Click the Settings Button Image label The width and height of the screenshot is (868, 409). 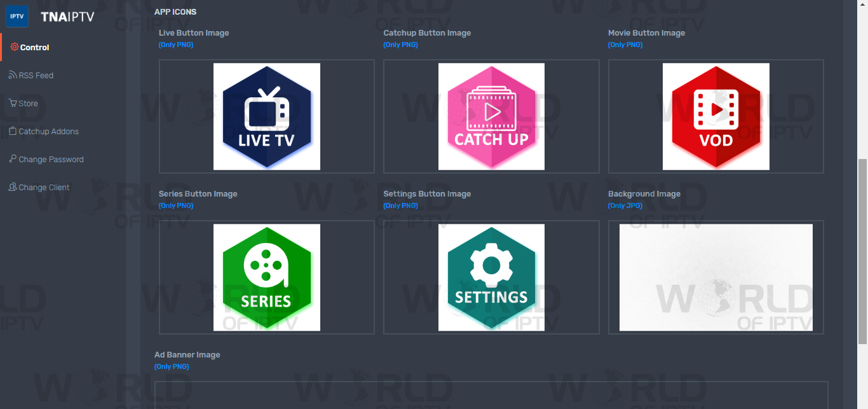[427, 194]
